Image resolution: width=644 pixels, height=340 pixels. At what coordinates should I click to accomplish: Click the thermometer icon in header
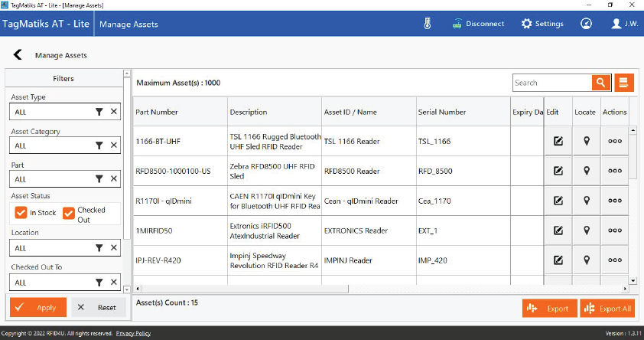click(428, 24)
